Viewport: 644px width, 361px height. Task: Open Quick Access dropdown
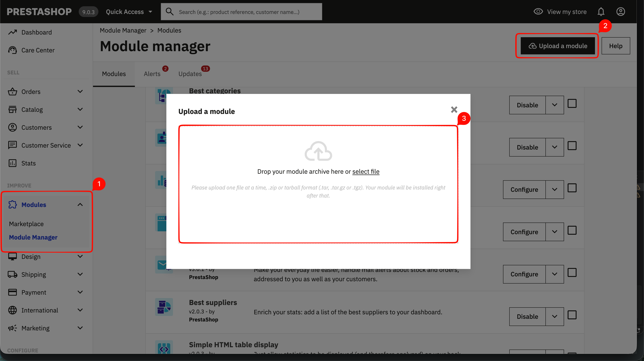[129, 12]
